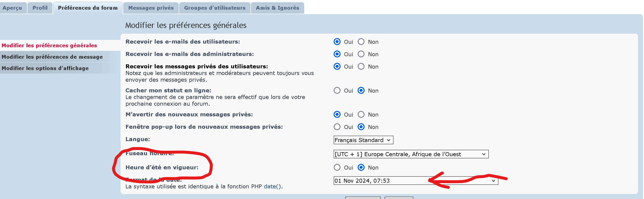Select Modifier les préférences de message
The width and height of the screenshot is (644, 199).
click(x=52, y=57)
